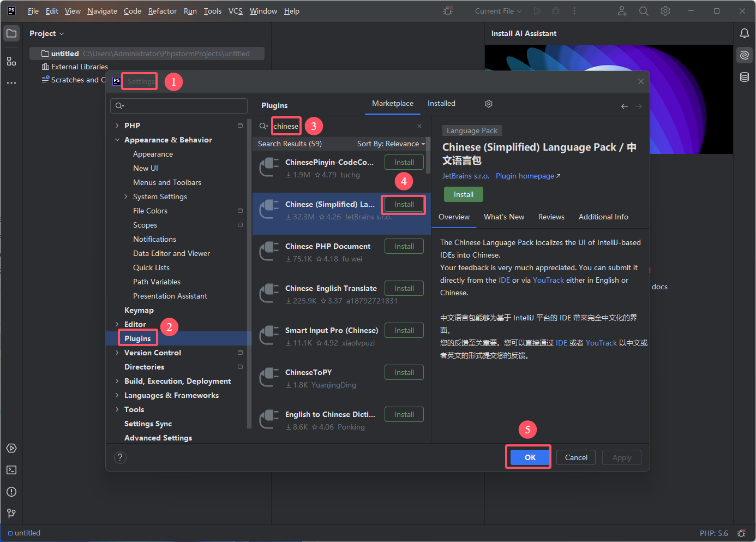The image size is (756, 542).
Task: Open the Refactor menu
Action: coord(163,11)
